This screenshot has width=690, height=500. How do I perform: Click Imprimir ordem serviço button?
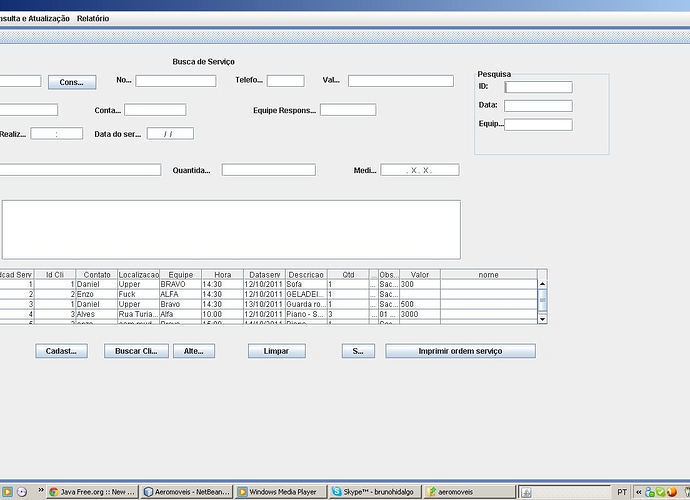coord(460,351)
